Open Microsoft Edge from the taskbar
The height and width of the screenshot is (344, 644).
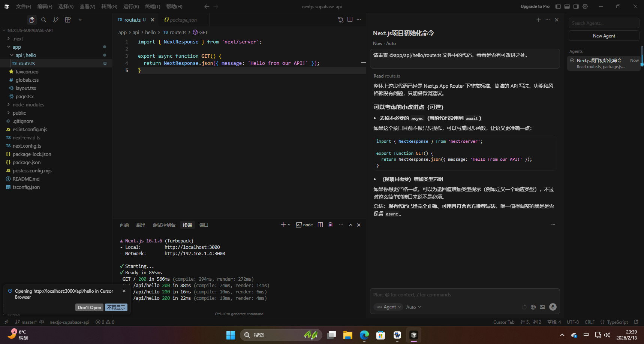(x=364, y=335)
